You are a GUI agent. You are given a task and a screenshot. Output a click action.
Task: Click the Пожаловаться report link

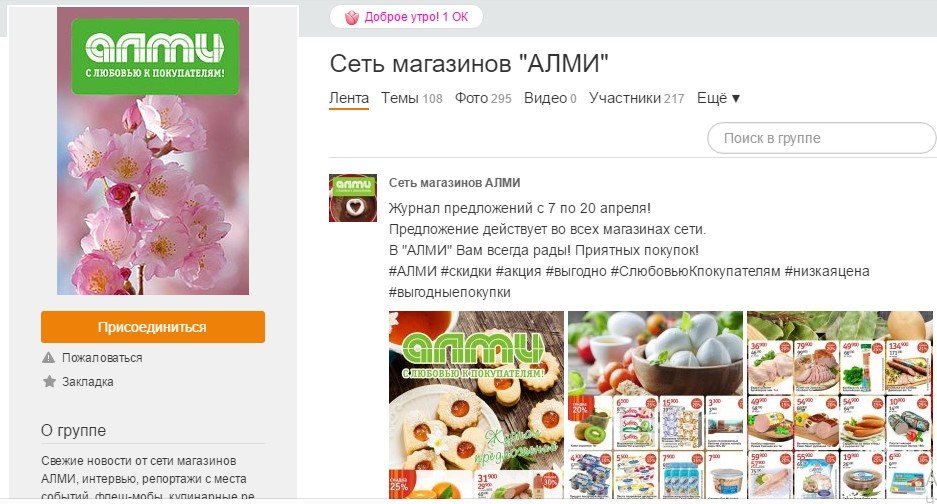click(x=102, y=358)
